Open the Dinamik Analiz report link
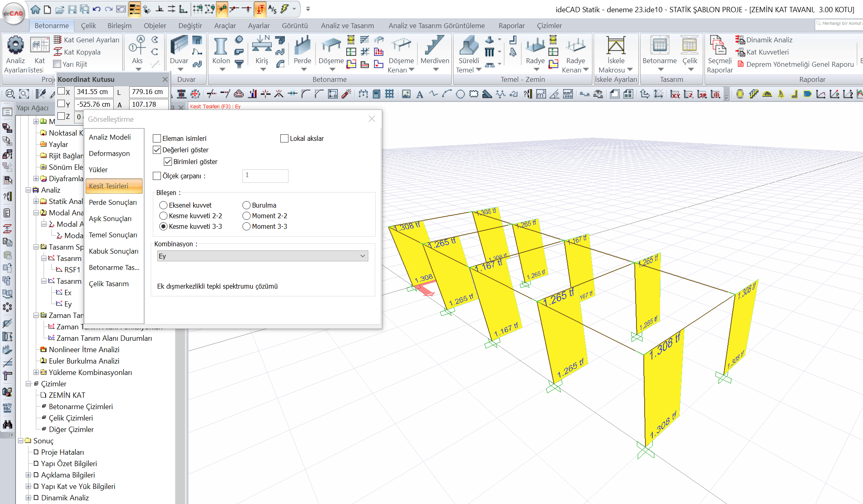863x504 pixels. [764, 40]
